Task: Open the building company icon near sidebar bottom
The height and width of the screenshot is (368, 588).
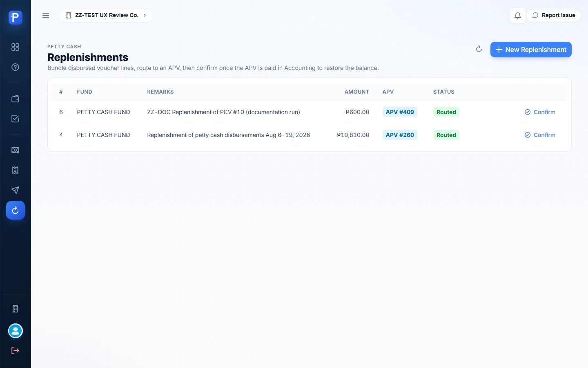Action: point(15,309)
